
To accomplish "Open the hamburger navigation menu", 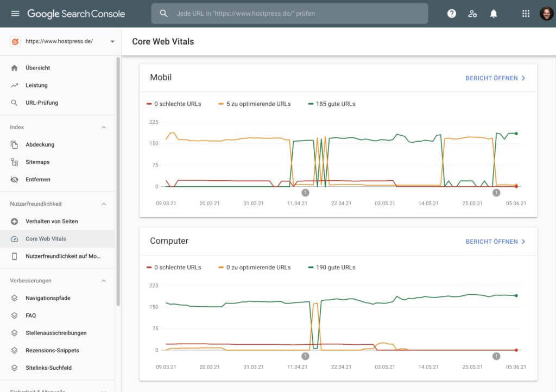I will [15, 14].
